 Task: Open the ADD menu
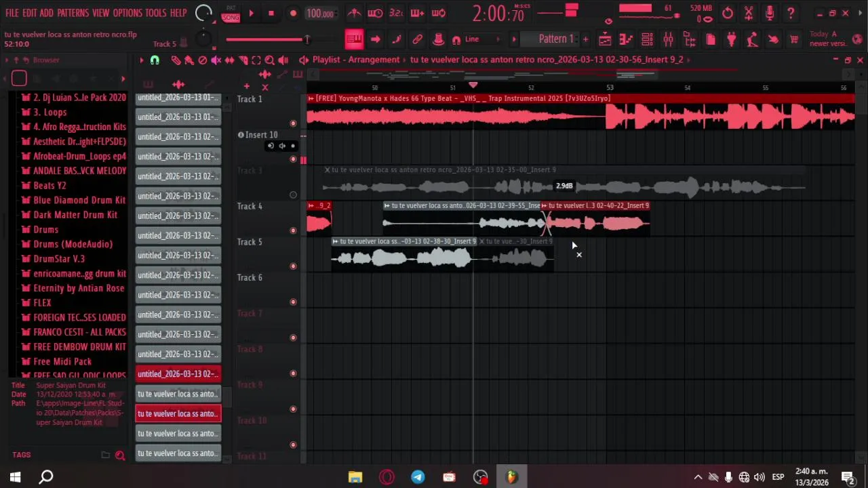[x=46, y=13]
